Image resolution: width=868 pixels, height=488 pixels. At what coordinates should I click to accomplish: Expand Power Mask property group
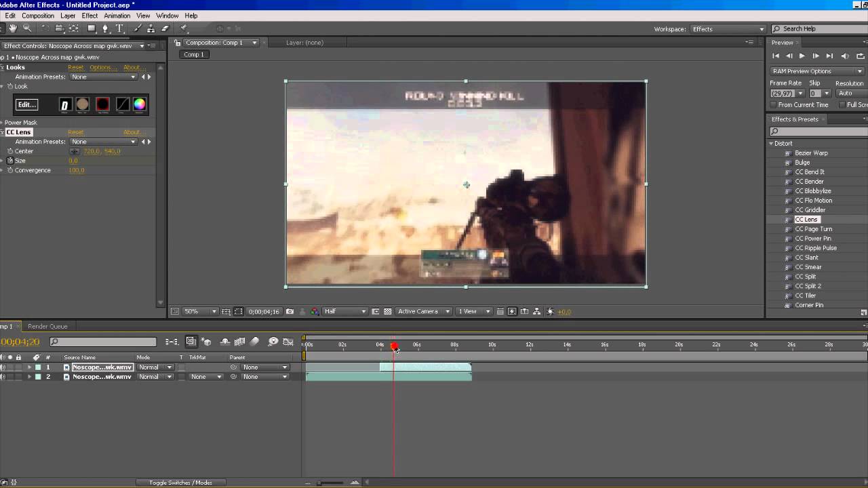(2, 123)
